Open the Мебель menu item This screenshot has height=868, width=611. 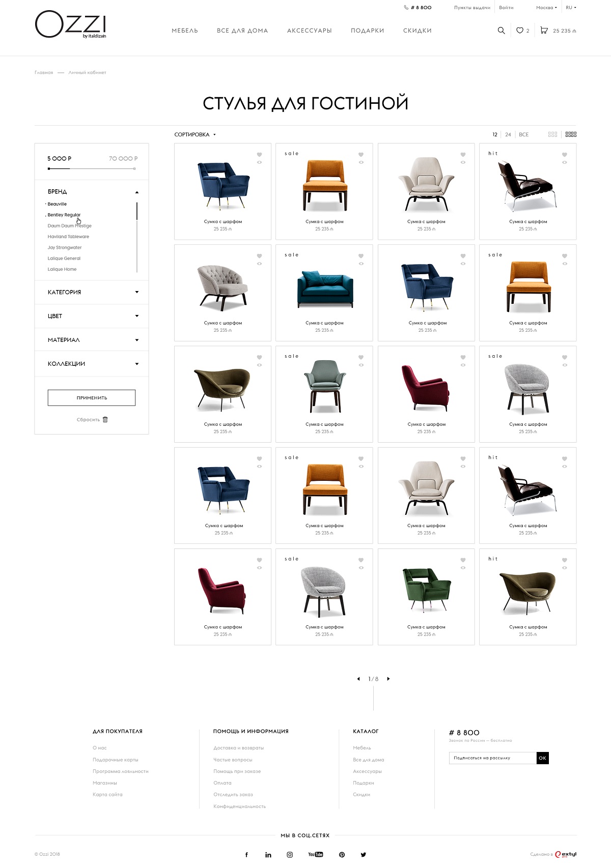click(x=185, y=31)
